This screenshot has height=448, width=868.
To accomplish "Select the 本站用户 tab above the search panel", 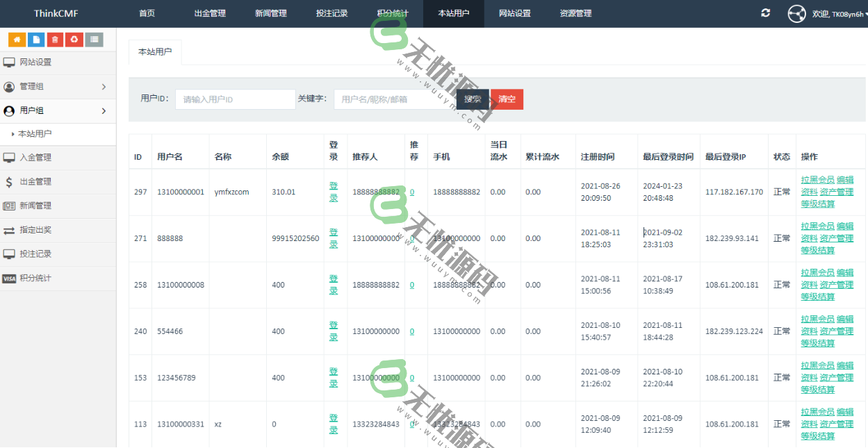I will tap(154, 52).
